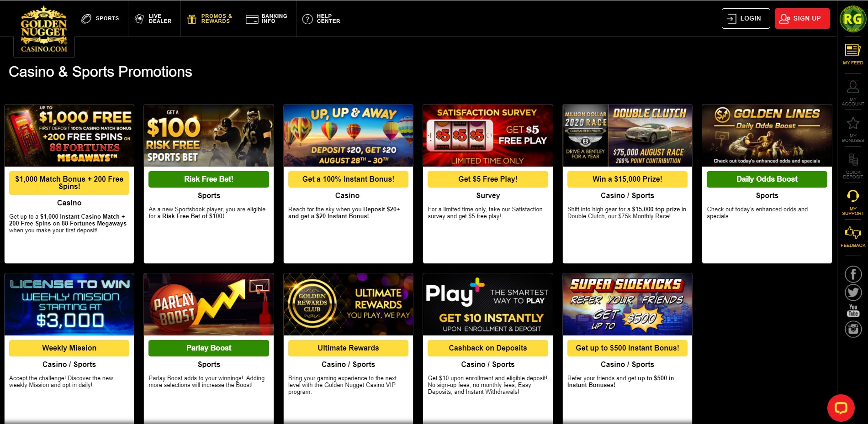Image resolution: width=868 pixels, height=424 pixels.
Task: Click the football Sports icon
Action: click(86, 19)
